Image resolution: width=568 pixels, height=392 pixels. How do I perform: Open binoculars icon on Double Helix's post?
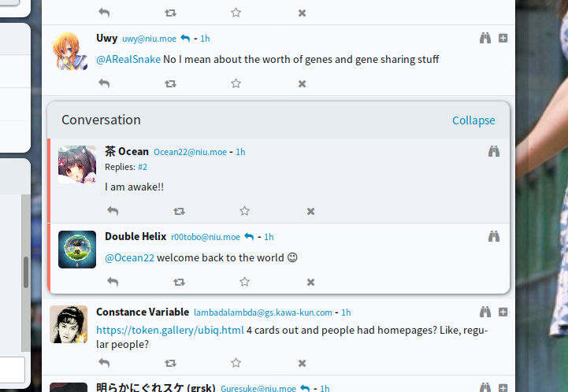pyautogui.click(x=494, y=236)
